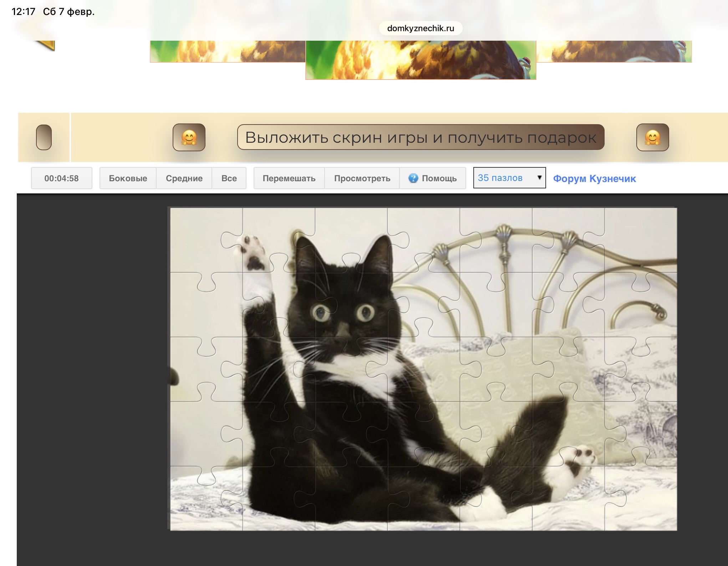Open the Форум Кузнечик link

coord(594,178)
